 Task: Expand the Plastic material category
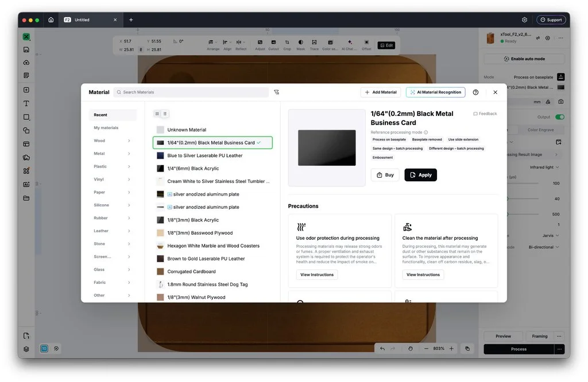pos(112,166)
